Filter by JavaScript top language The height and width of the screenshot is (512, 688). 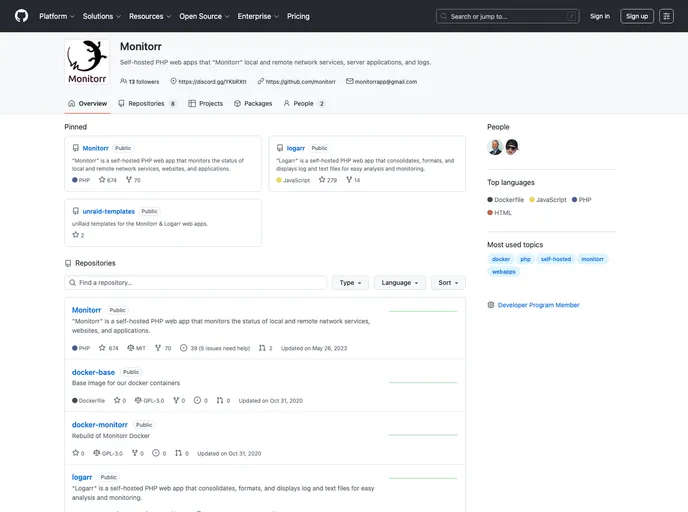point(548,200)
